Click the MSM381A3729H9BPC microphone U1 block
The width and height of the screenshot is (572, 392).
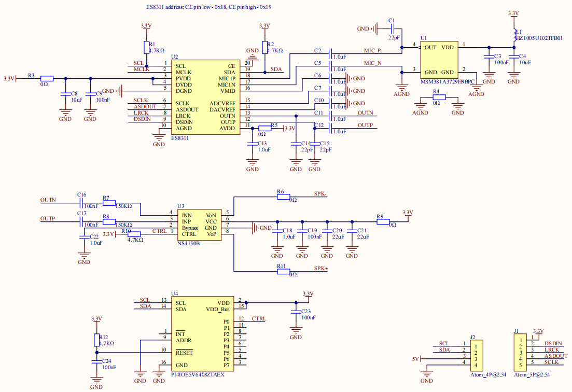tap(439, 60)
